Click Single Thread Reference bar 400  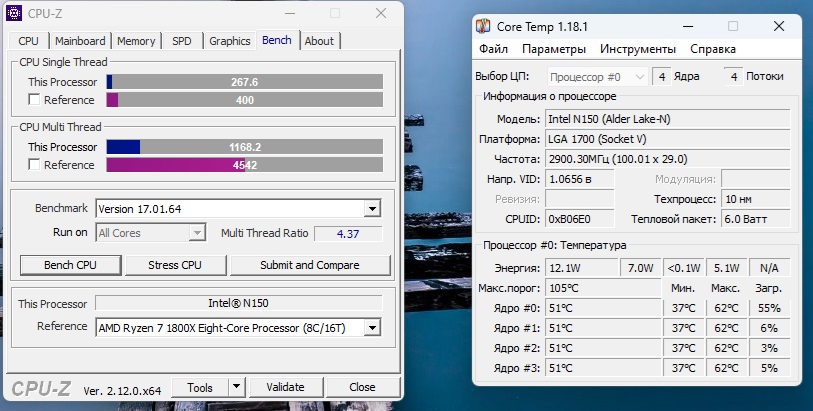tap(245, 100)
